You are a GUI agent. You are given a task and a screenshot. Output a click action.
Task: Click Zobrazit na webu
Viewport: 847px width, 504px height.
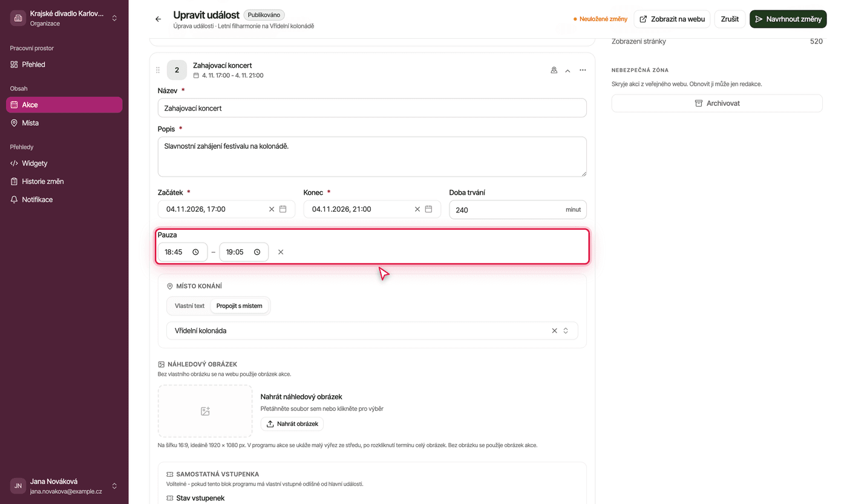[672, 19]
